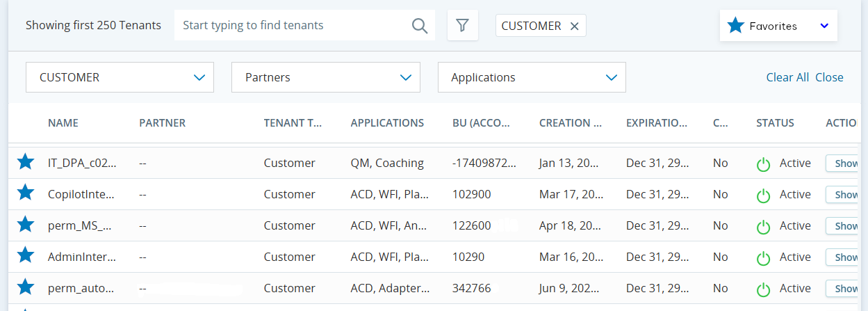868x311 pixels.
Task: Type in the find tenants search field
Action: click(x=292, y=26)
